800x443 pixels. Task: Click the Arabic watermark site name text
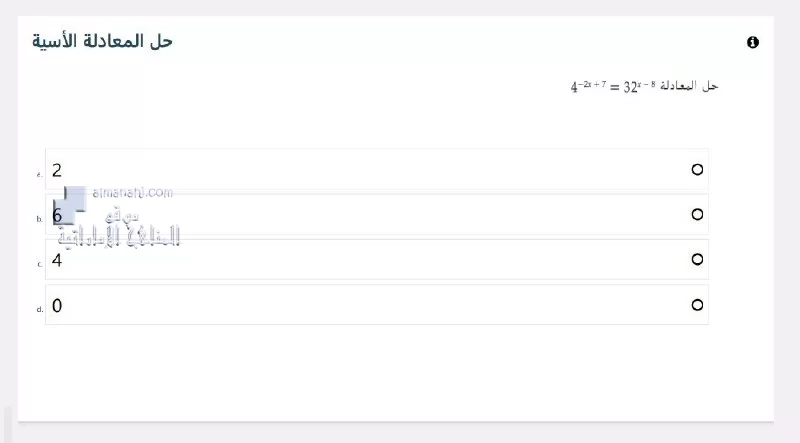(x=119, y=230)
